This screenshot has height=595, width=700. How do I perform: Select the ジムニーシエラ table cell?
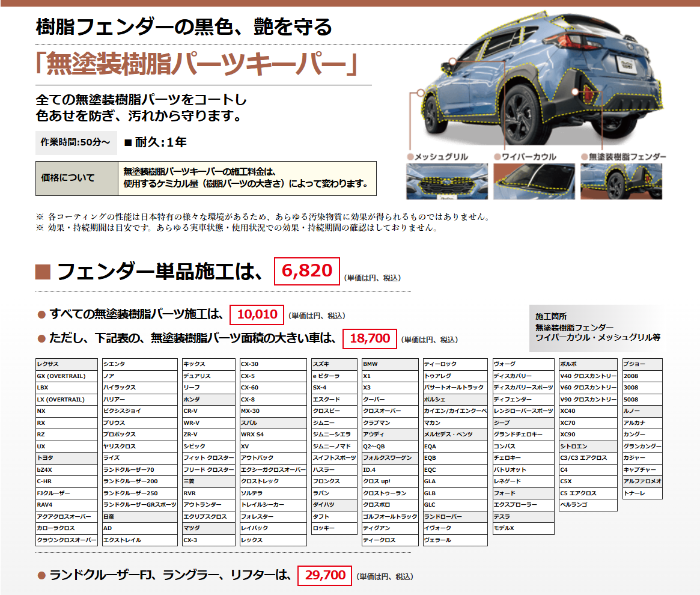pyautogui.click(x=334, y=434)
